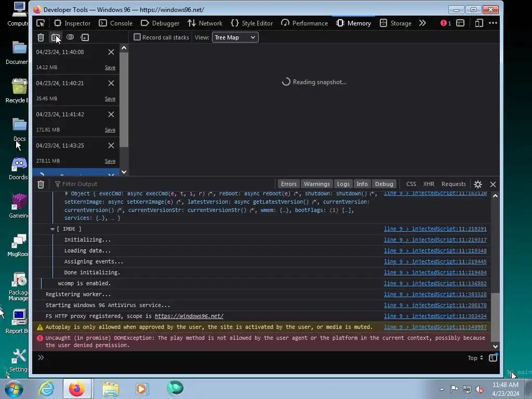Toggle the Errors filter
Image resolution: width=532 pixels, height=399 pixels.
click(289, 184)
